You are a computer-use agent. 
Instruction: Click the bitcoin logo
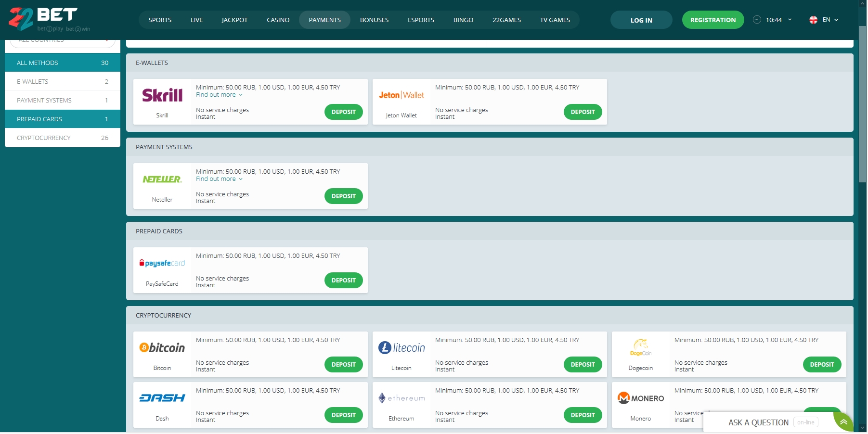click(x=162, y=347)
